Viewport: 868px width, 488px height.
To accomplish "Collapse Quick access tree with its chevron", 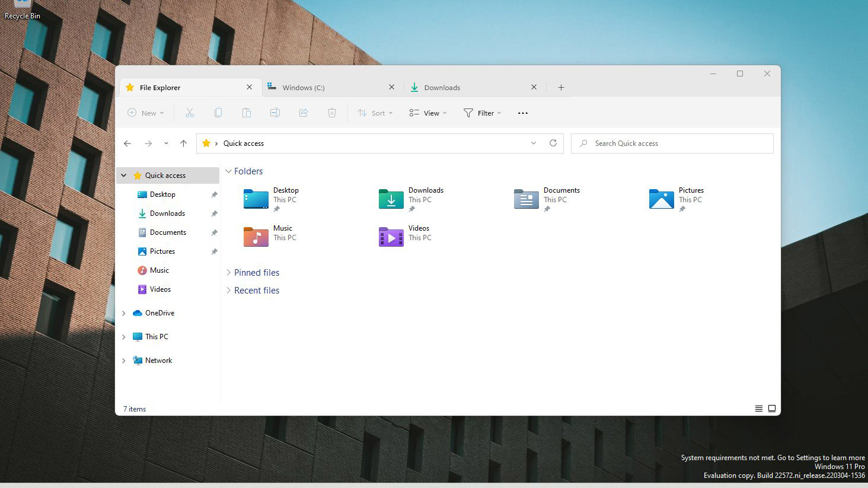I will pos(124,176).
